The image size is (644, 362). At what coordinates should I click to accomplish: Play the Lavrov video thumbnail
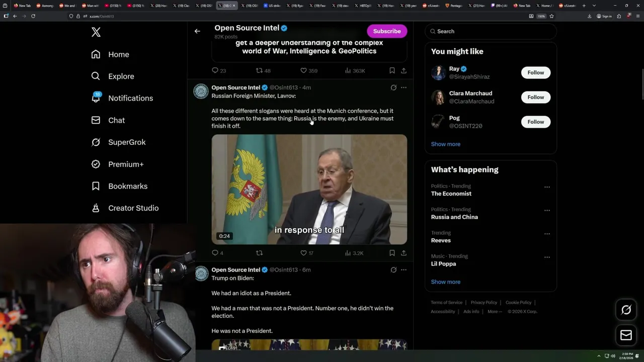(x=309, y=190)
